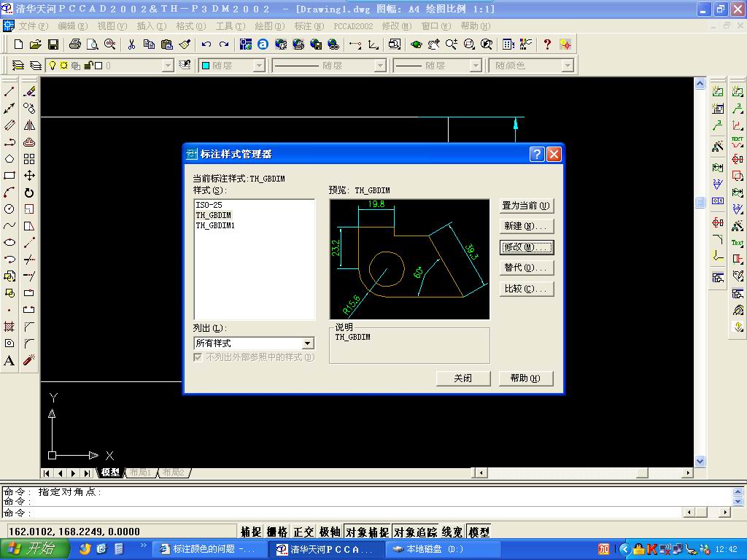Toggle 模型 model space status button
Screen dimensions: 747x560
479,532
